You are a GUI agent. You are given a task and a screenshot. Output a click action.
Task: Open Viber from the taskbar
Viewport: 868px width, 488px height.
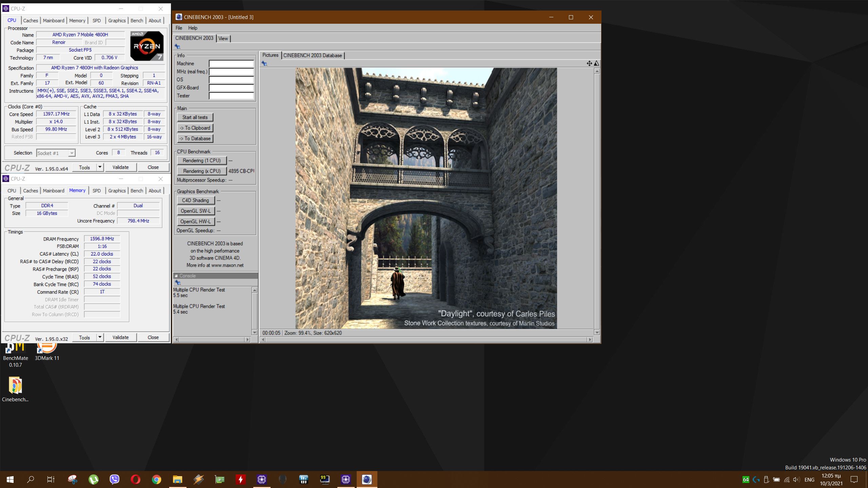click(115, 480)
